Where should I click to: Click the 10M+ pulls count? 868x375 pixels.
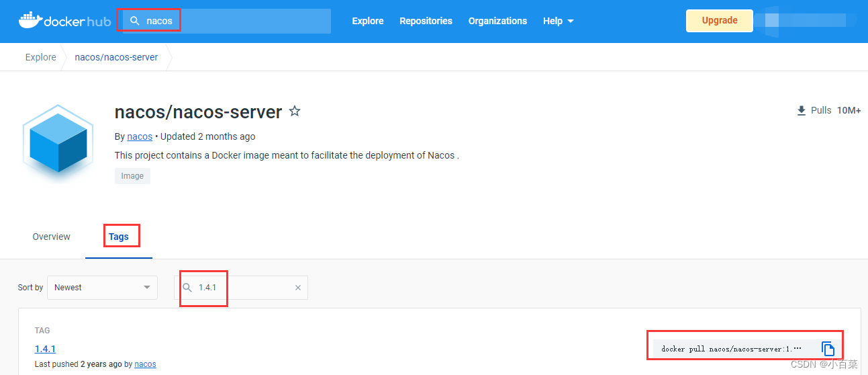pyautogui.click(x=849, y=110)
